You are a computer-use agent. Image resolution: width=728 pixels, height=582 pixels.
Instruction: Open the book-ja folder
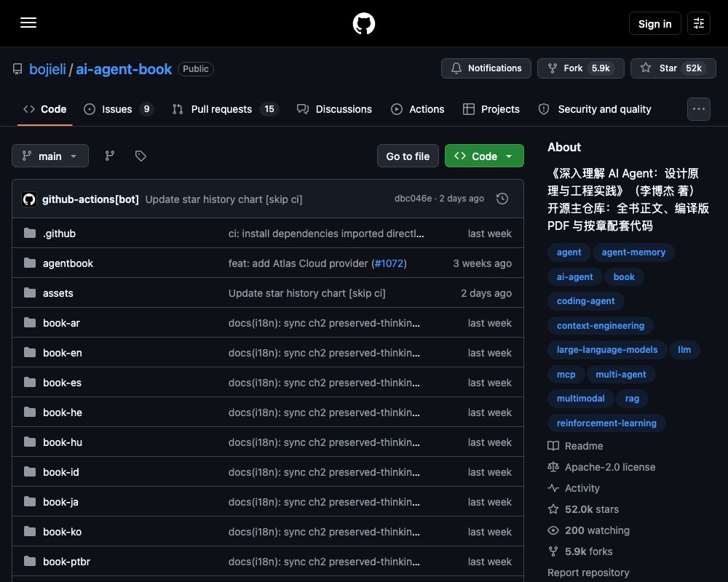tap(61, 502)
